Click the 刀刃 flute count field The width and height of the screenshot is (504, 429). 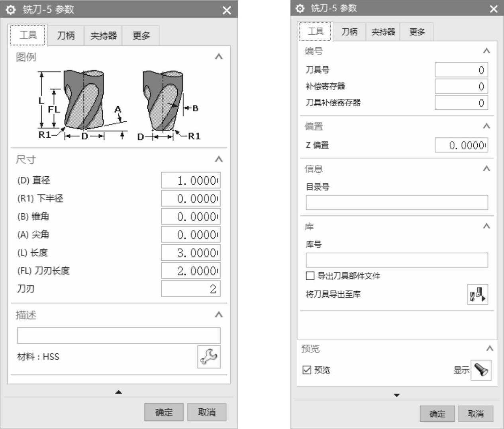(191, 289)
